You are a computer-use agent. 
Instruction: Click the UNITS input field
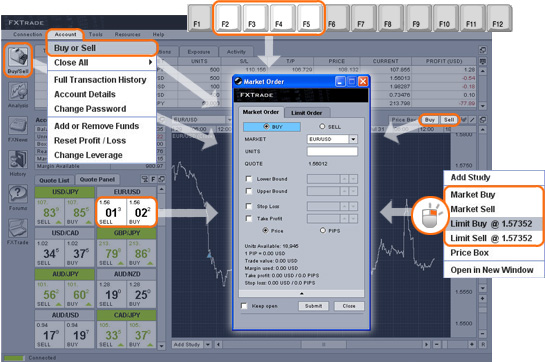332,151
